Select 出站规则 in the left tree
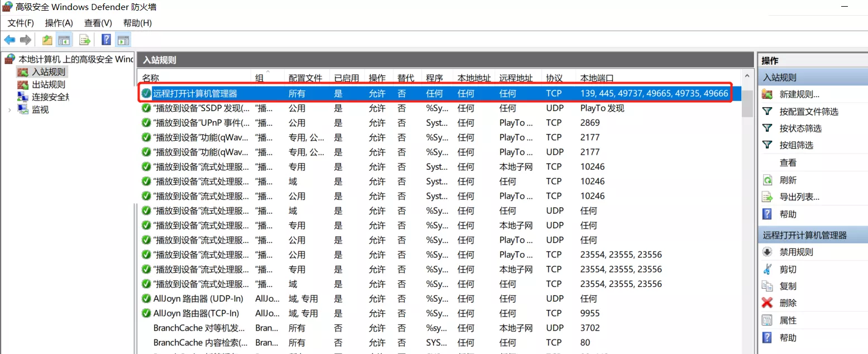The width and height of the screenshot is (868, 354). click(48, 85)
